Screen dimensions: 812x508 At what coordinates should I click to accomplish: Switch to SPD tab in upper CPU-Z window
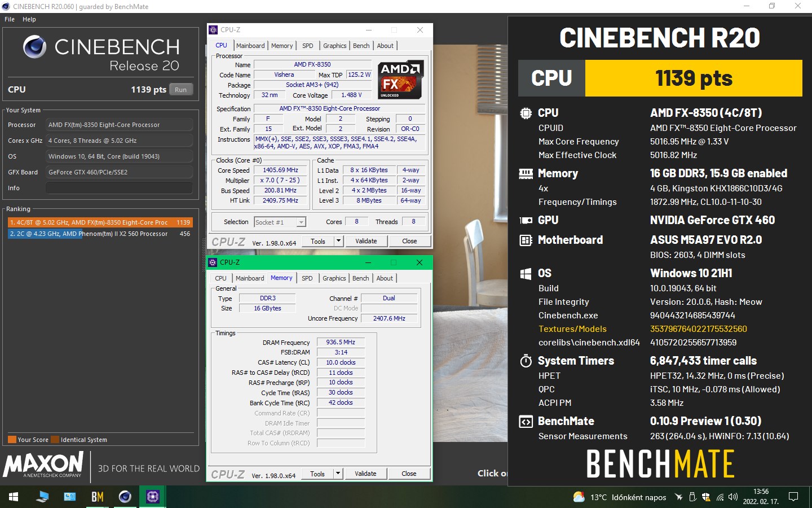(307, 46)
